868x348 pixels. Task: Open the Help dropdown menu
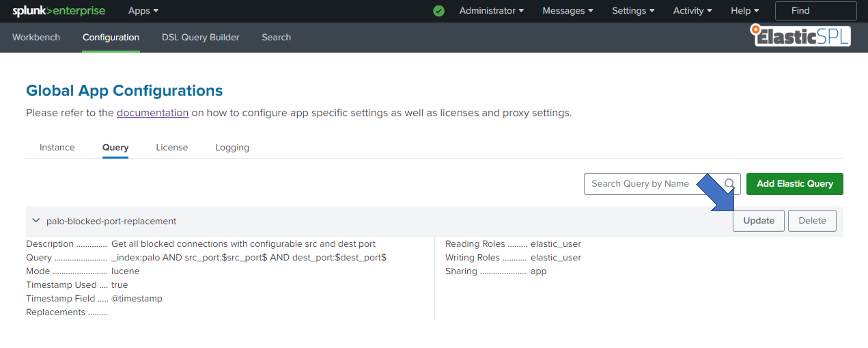(744, 11)
